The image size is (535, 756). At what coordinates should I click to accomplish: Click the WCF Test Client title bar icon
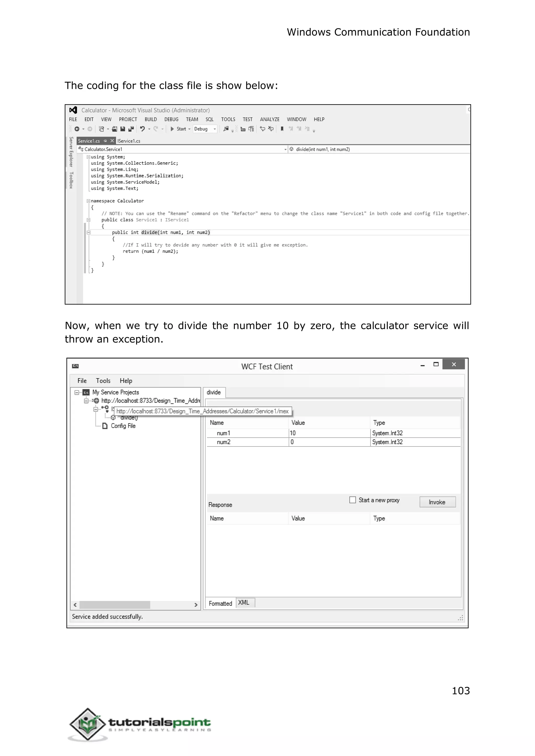pyautogui.click(x=75, y=366)
